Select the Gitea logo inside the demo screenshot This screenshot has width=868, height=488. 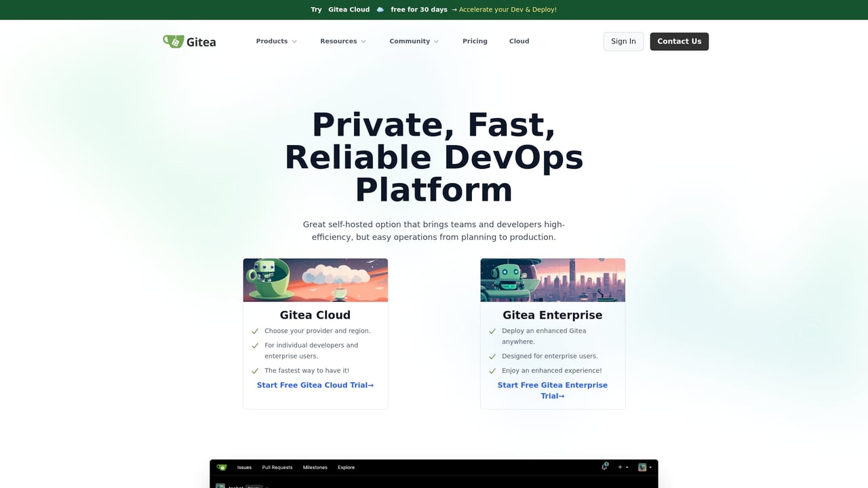221,467
